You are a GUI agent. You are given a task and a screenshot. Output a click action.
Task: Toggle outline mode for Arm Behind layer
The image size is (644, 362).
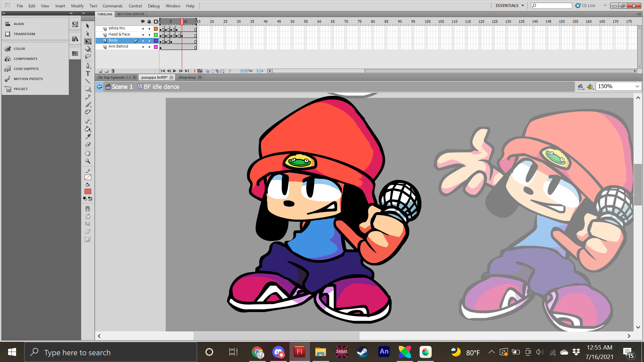click(156, 47)
